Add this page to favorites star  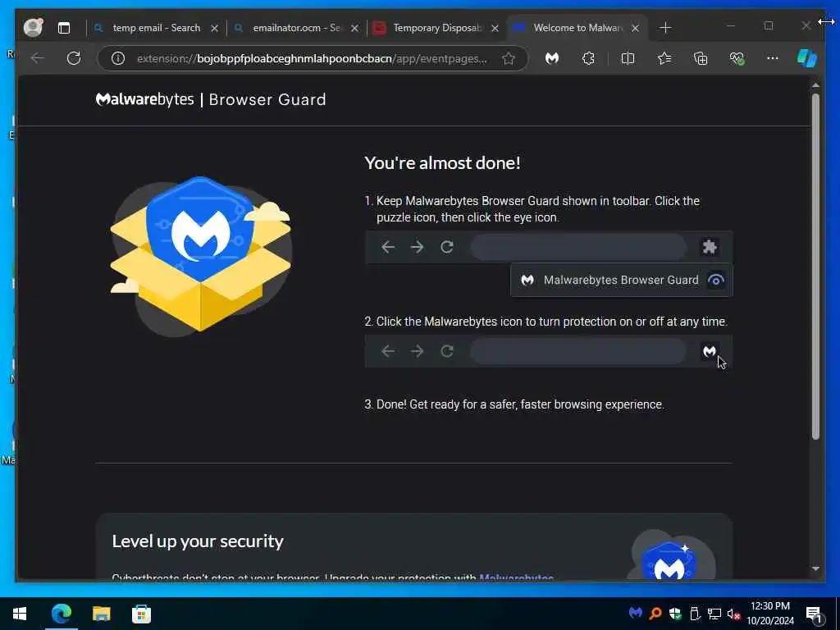click(x=509, y=58)
